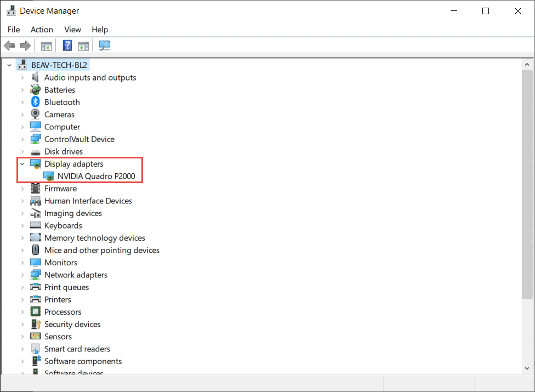
Task: Click the Bluetooth category icon
Action: pyautogui.click(x=36, y=102)
